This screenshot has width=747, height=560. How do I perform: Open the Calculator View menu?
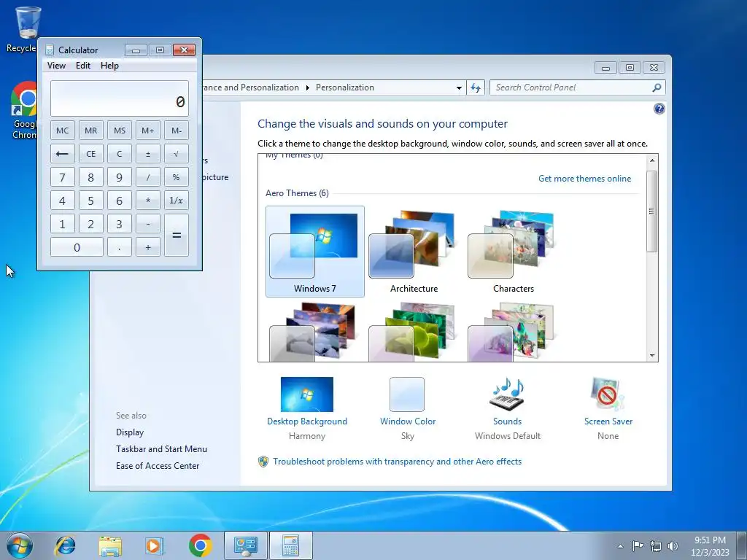click(56, 66)
